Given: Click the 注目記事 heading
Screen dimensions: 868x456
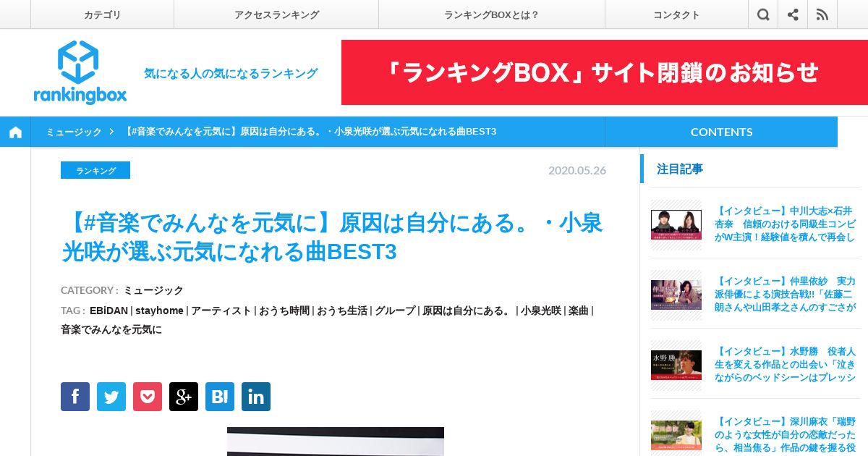Looking at the screenshot, I should tap(680, 169).
